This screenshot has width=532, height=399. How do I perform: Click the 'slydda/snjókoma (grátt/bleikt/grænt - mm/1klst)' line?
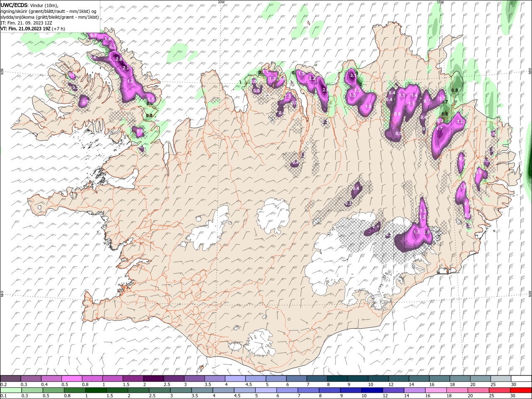click(x=49, y=17)
